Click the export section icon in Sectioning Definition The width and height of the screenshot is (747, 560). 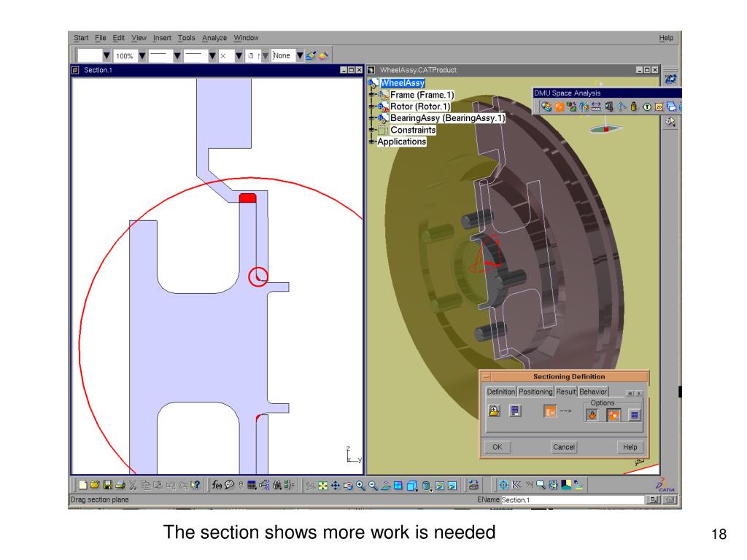pyautogui.click(x=495, y=411)
